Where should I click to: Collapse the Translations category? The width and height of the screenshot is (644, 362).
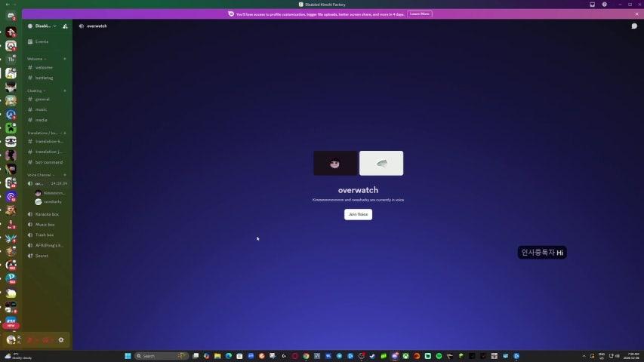(44, 133)
